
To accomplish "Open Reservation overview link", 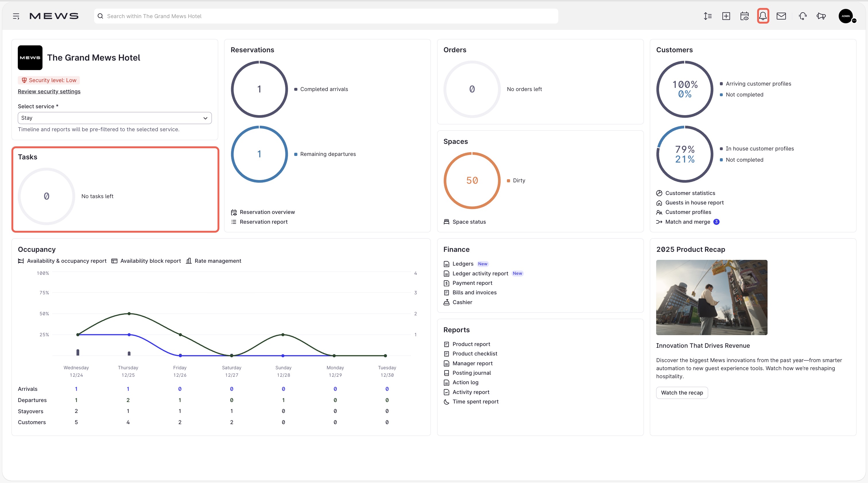I will click(267, 212).
